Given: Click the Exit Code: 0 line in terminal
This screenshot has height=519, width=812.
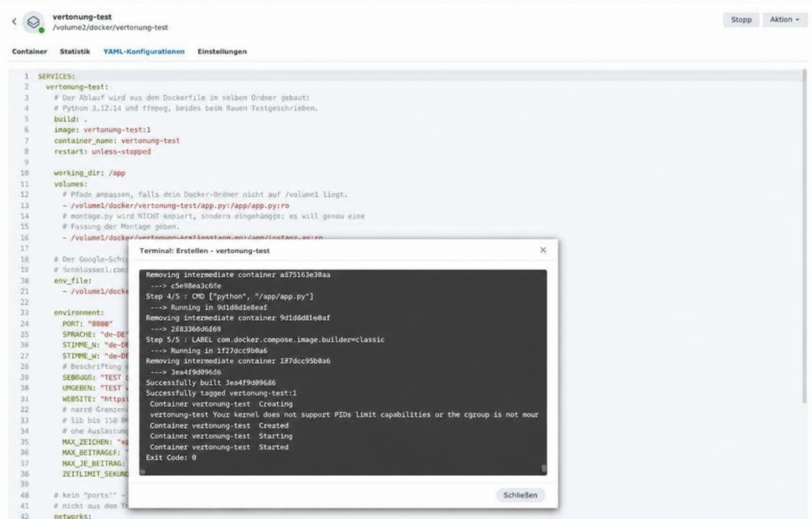Looking at the screenshot, I should [171, 458].
